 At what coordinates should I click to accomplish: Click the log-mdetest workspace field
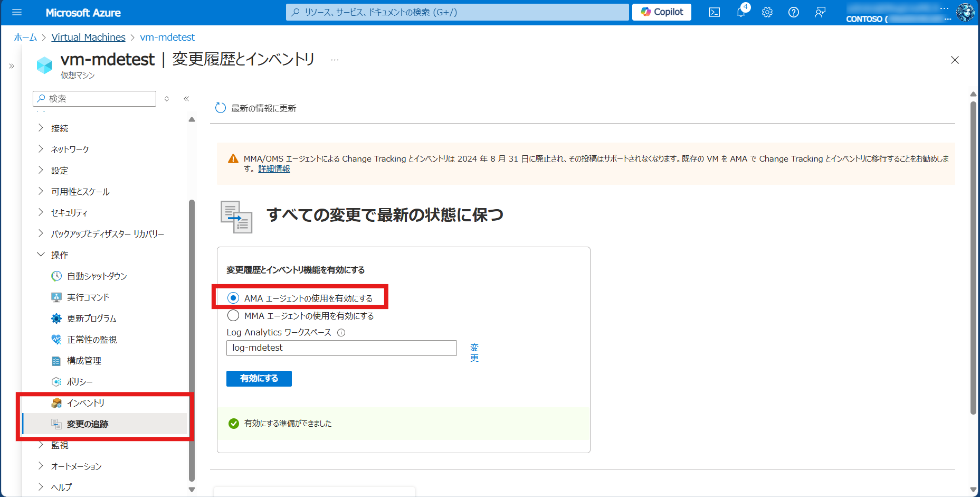coord(341,348)
